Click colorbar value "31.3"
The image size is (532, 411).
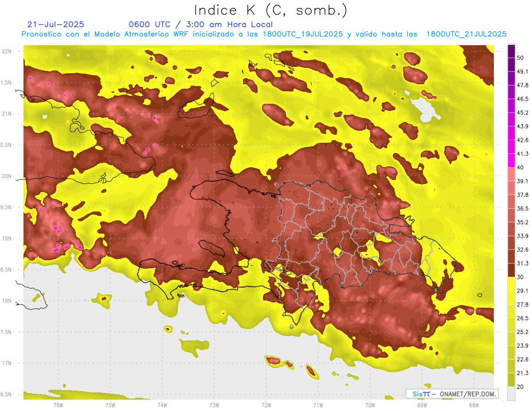pos(523,263)
